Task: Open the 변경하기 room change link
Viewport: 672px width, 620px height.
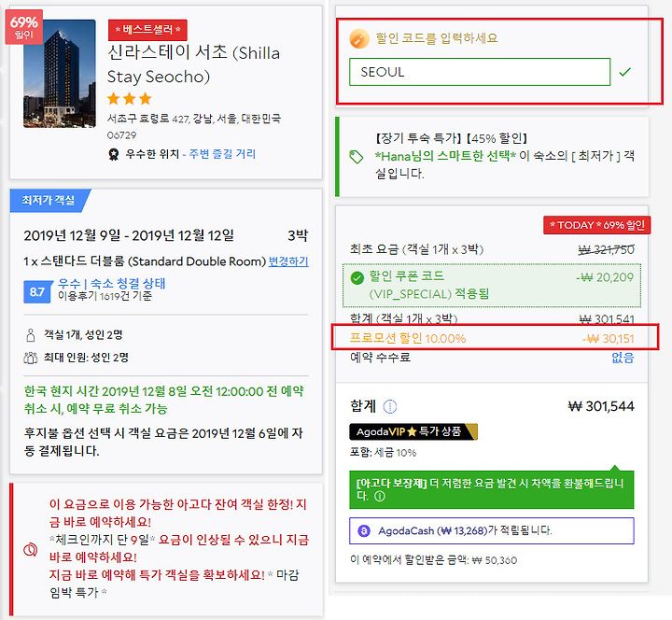Action: 288,261
